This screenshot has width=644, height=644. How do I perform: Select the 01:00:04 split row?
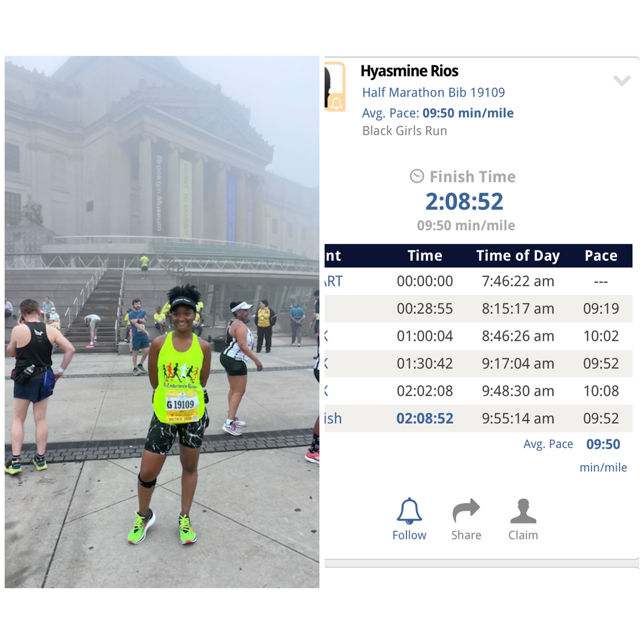[x=478, y=336]
